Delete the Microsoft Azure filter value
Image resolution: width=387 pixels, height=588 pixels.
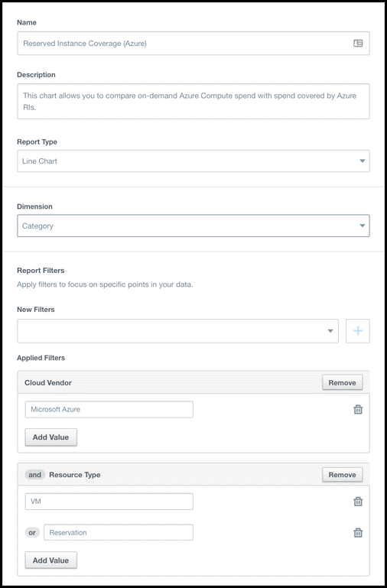pyautogui.click(x=358, y=410)
